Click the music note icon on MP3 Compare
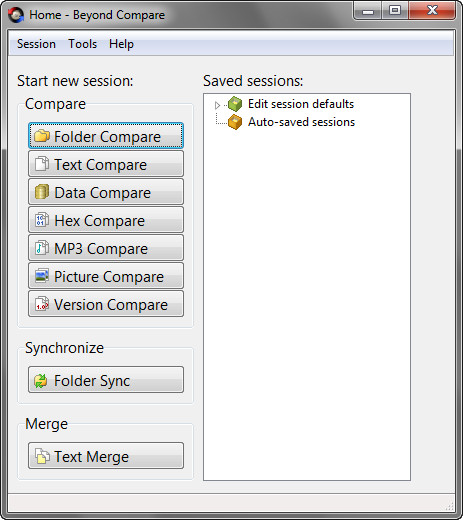The height and width of the screenshot is (520, 463). pyautogui.click(x=42, y=248)
